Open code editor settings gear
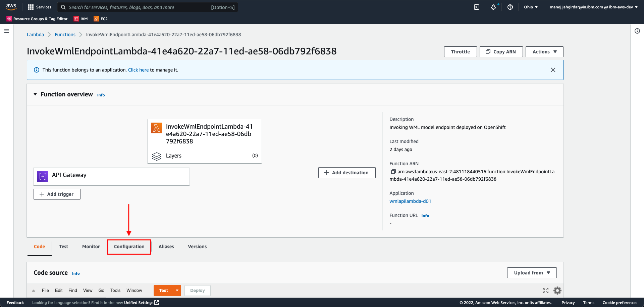This screenshot has width=644, height=307. [557, 291]
